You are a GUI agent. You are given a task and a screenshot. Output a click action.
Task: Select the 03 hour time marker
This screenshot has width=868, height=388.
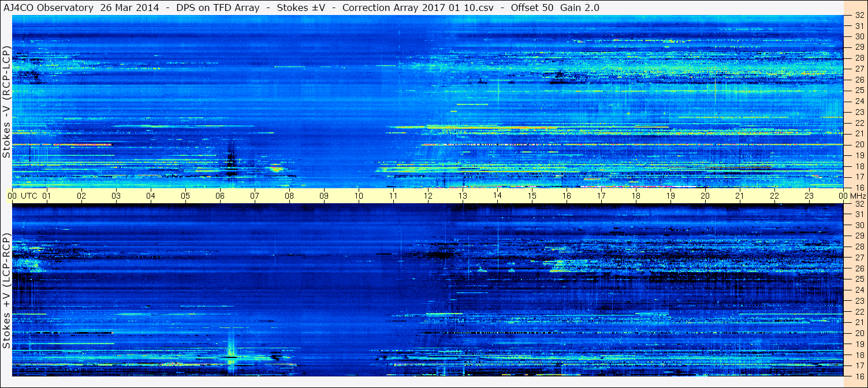point(116,196)
